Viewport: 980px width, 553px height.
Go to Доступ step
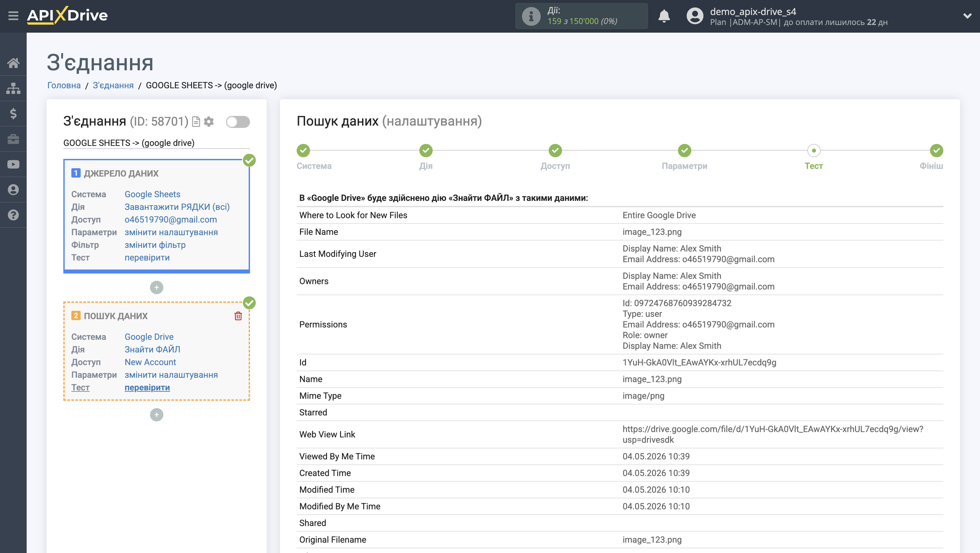point(555,151)
